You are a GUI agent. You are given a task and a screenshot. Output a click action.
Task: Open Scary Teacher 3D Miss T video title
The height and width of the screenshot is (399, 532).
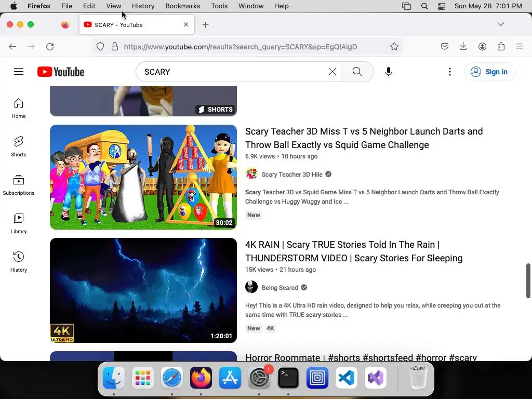(x=364, y=138)
